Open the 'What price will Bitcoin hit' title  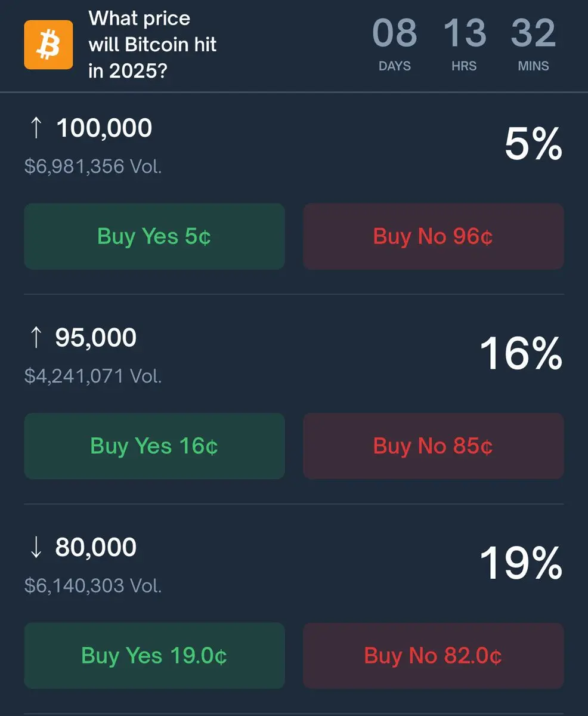153,45
